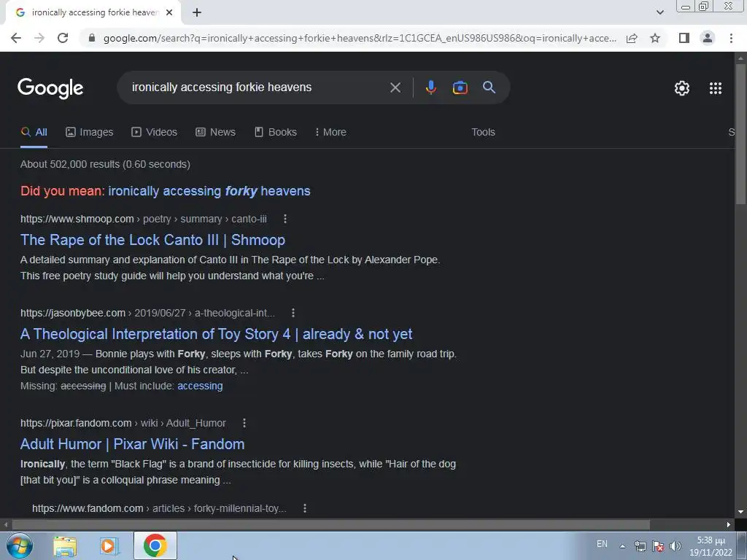Open 'Adult Humor | Pixar Wiki - Fandom' result
The height and width of the screenshot is (560, 747).
[133, 444]
